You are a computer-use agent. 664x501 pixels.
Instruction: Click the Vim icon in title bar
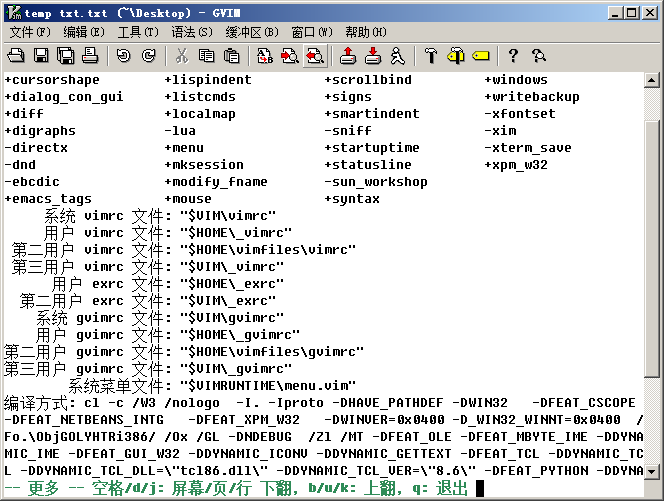[14, 13]
